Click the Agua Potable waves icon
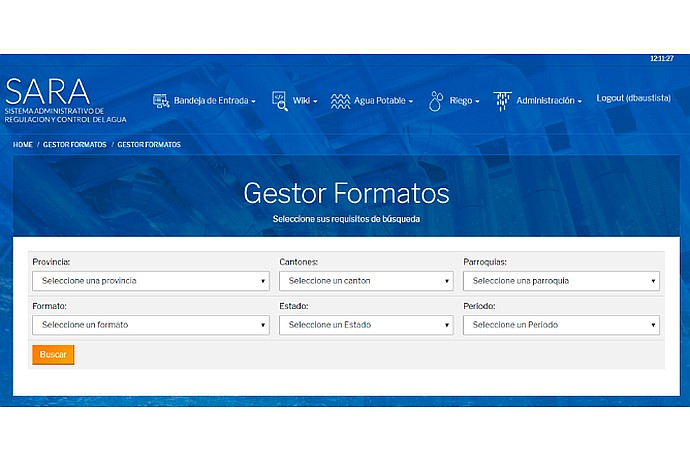Screen dimensions: 690x460 point(340,101)
